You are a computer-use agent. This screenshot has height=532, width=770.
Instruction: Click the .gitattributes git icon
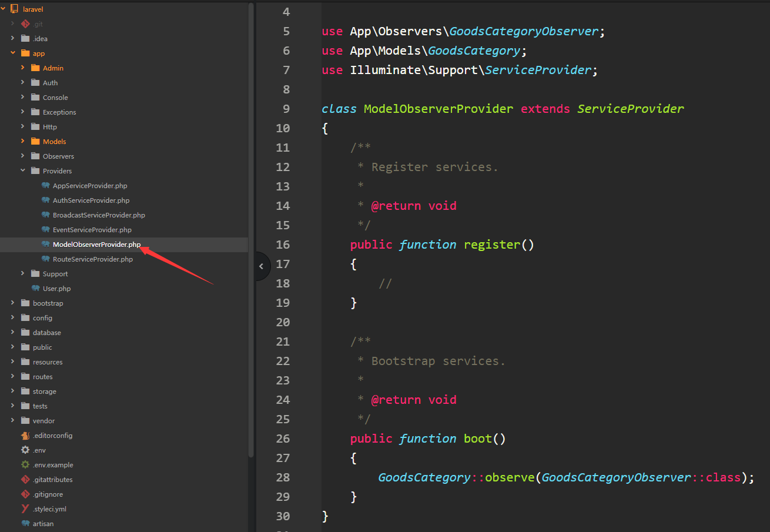coord(25,480)
